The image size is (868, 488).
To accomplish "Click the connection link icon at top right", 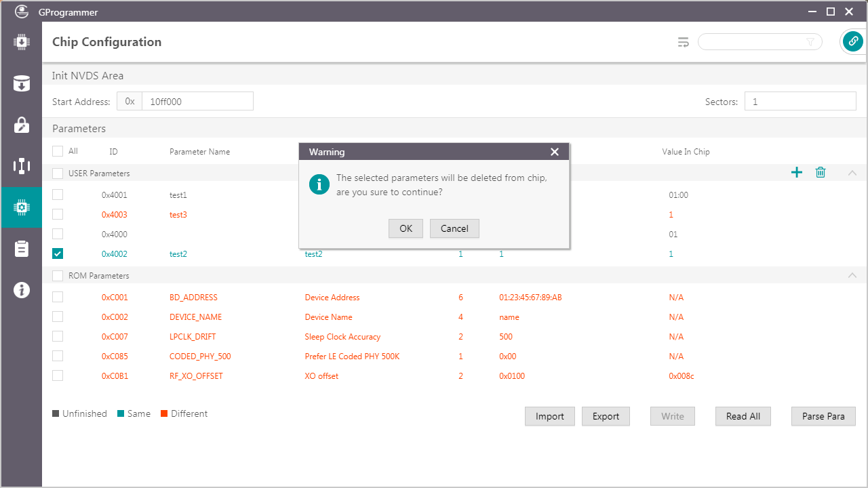I will point(852,42).
